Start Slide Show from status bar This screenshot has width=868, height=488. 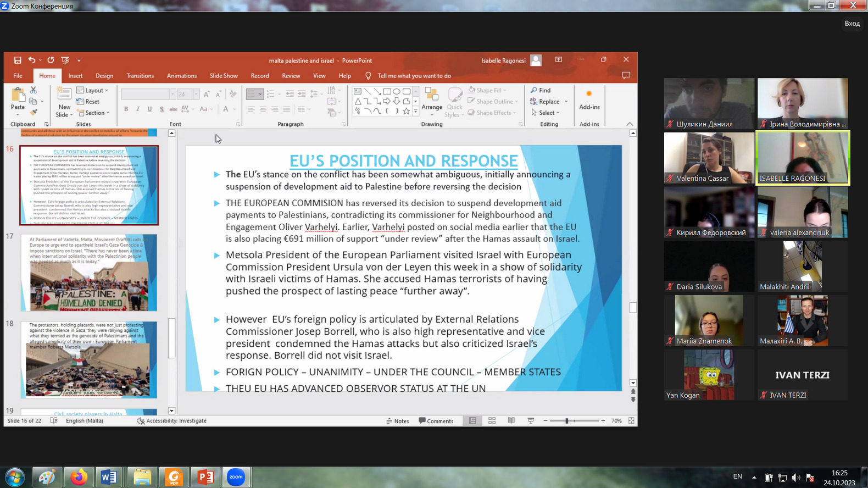pyautogui.click(x=531, y=420)
